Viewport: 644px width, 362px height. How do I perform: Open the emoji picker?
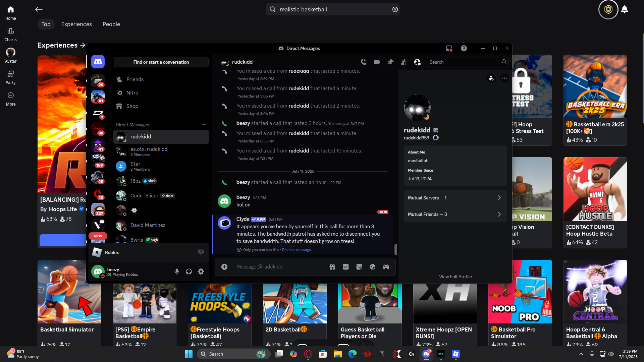click(373, 267)
